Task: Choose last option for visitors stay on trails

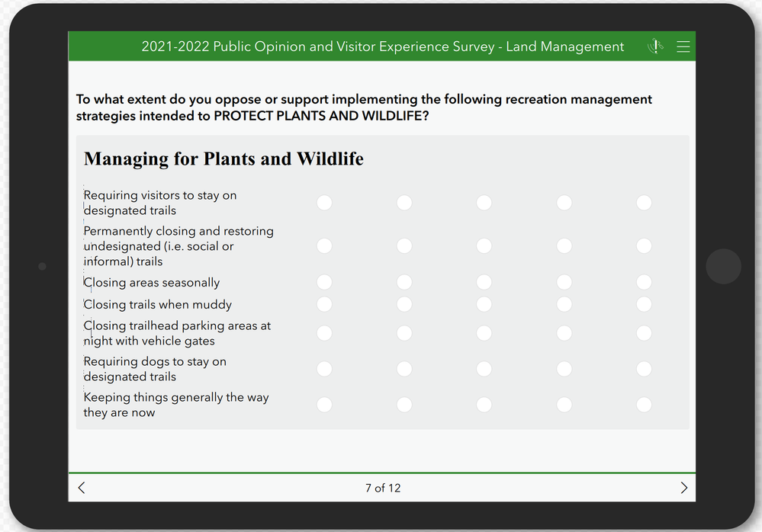Action: pyautogui.click(x=644, y=203)
